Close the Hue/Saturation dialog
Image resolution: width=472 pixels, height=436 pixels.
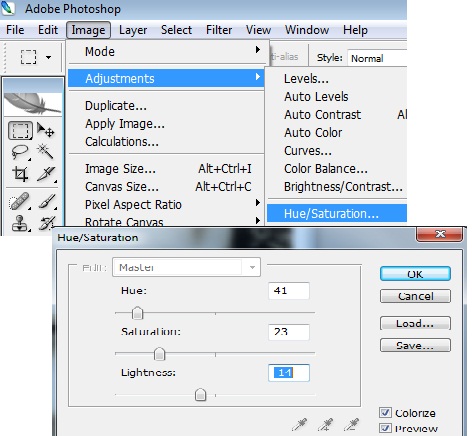(x=440, y=234)
